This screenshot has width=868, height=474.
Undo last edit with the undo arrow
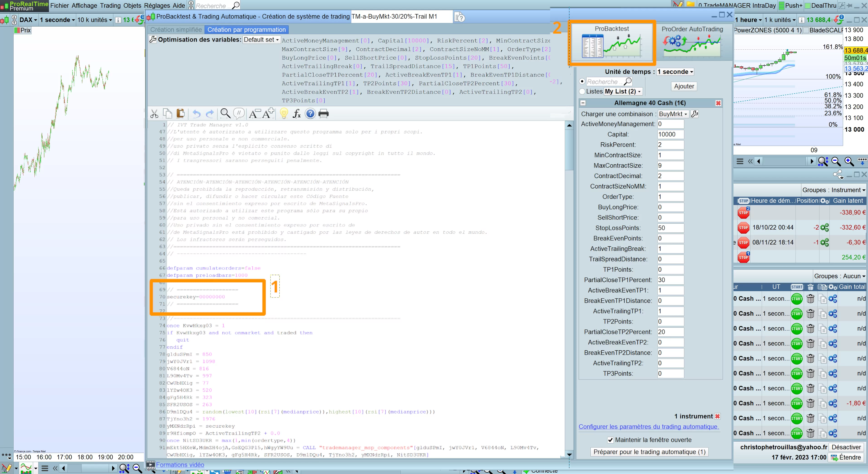[196, 114]
